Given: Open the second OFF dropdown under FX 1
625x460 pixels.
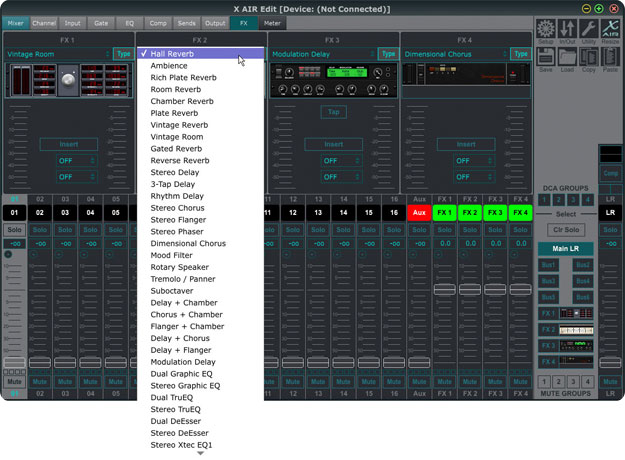Looking at the screenshot, I should pyautogui.click(x=76, y=177).
